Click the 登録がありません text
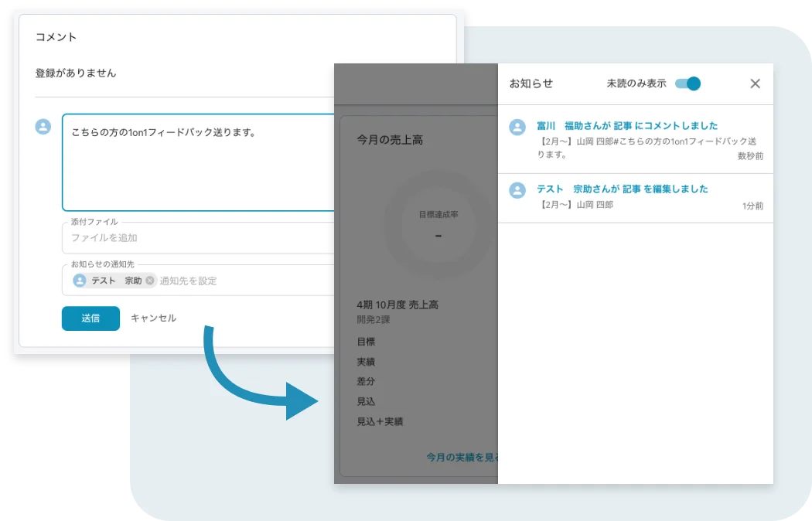The width and height of the screenshot is (812, 521). click(x=76, y=73)
